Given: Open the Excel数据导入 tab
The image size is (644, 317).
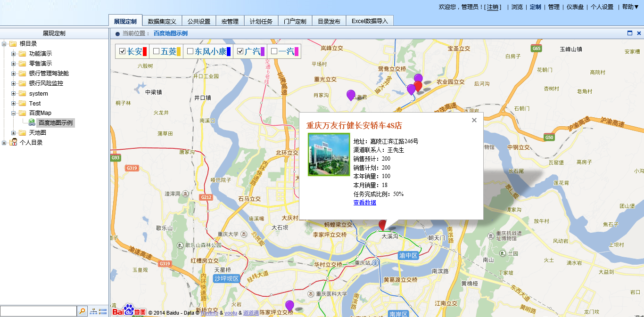Looking at the screenshot, I should coord(370,21).
